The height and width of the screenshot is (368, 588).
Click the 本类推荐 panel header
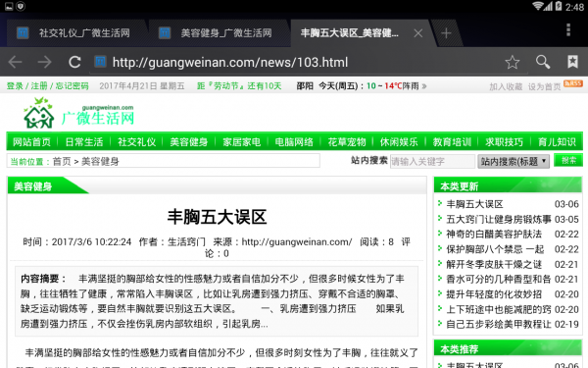pos(508,348)
